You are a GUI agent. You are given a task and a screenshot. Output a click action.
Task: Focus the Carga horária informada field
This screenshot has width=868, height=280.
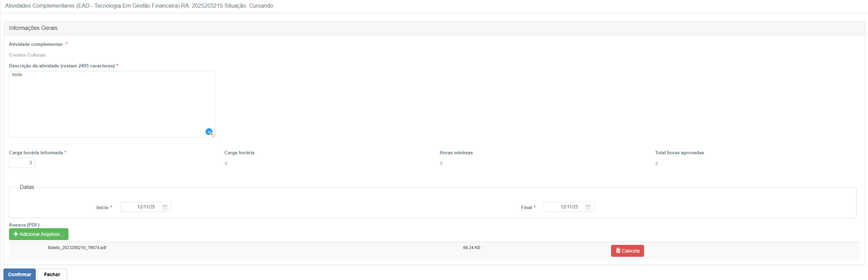[x=22, y=163]
